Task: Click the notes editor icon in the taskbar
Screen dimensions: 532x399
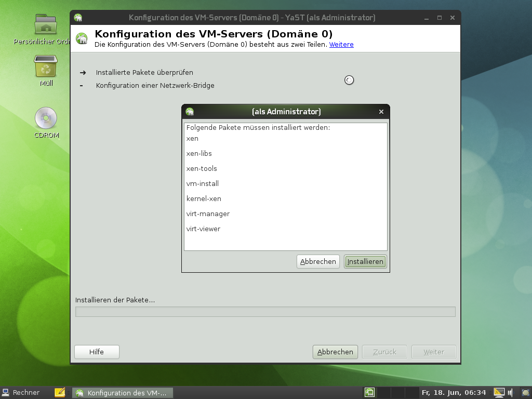Action: click(61, 392)
